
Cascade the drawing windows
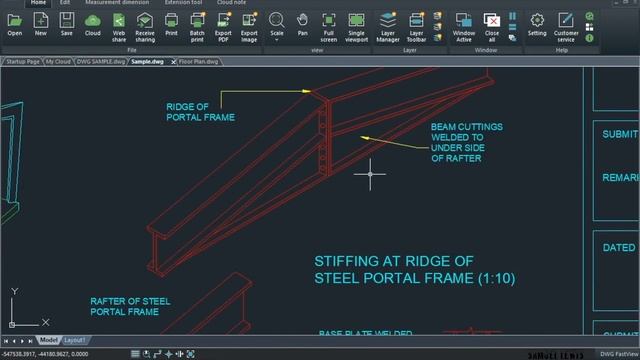[x=512, y=38]
